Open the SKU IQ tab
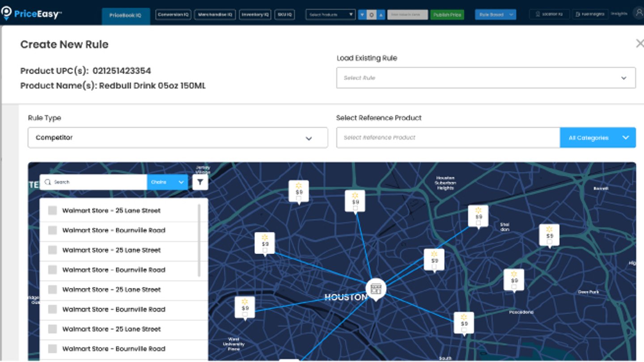The image size is (644, 362). point(284,15)
